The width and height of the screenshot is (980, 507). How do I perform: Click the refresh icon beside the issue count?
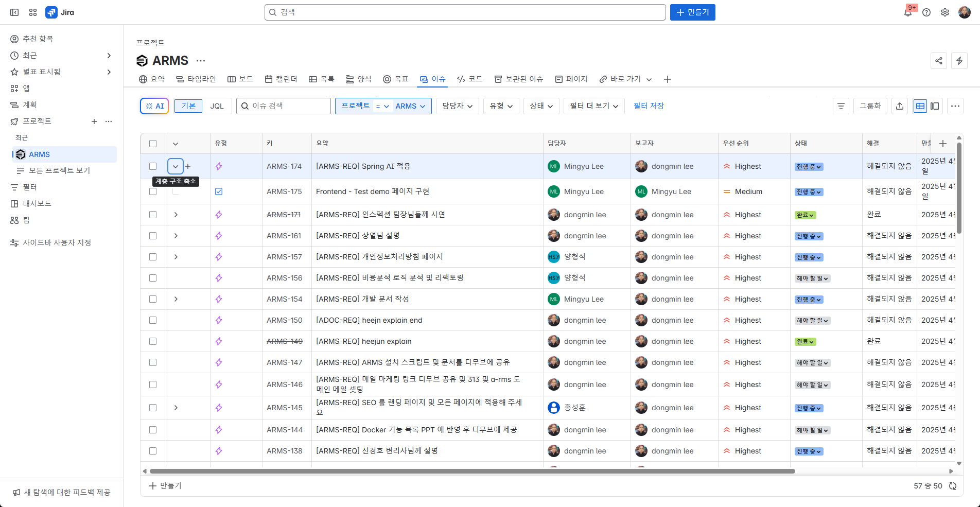tap(953, 486)
